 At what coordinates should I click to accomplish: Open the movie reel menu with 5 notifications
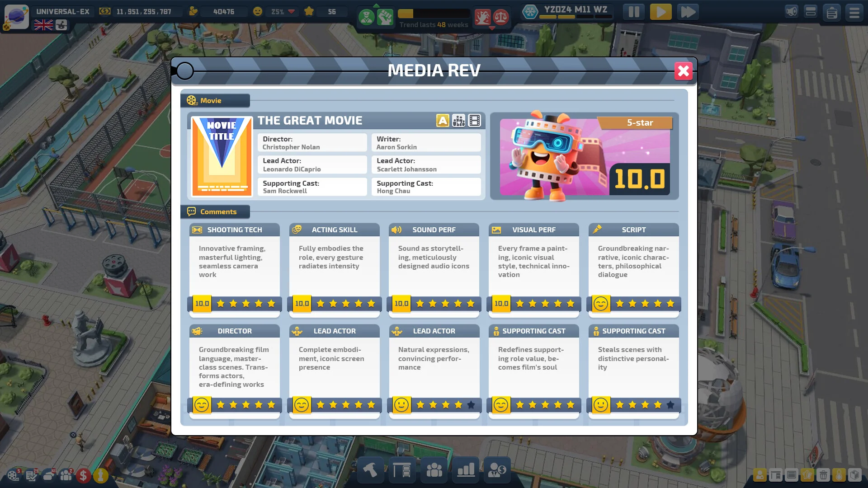[14, 476]
